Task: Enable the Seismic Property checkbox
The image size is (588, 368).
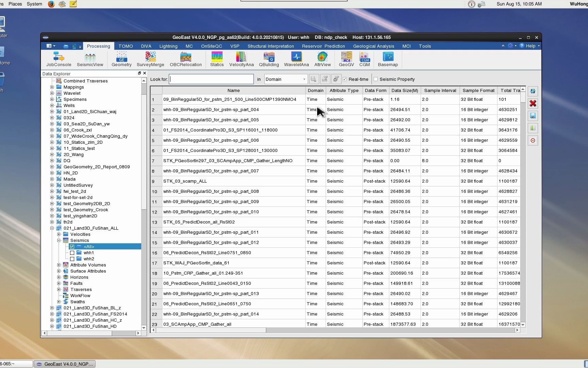Action: [376, 79]
